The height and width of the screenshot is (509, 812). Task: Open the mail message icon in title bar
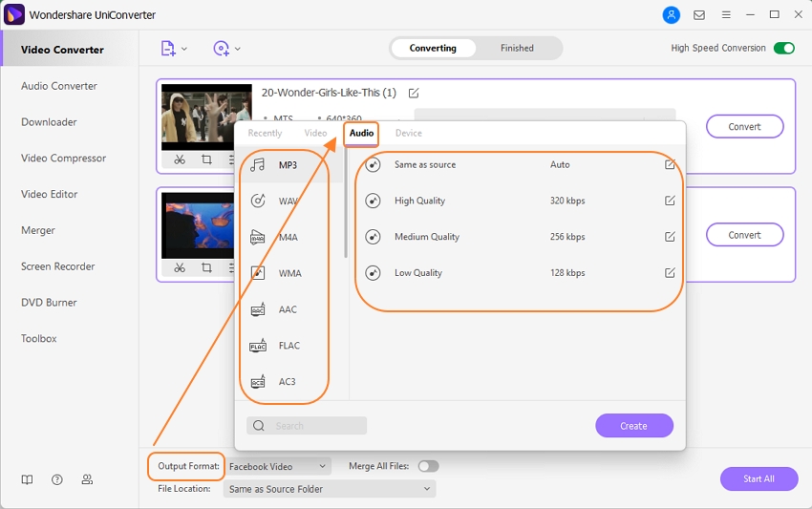(699, 15)
